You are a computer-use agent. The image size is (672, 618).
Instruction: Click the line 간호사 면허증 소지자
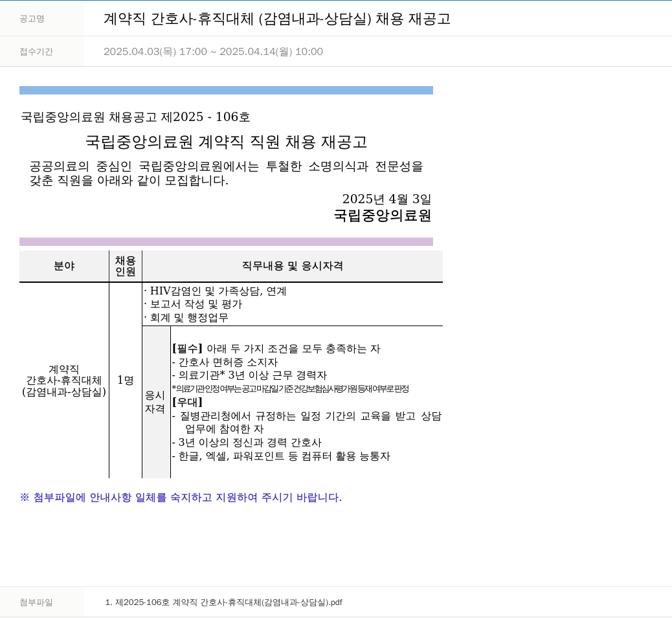point(225,362)
